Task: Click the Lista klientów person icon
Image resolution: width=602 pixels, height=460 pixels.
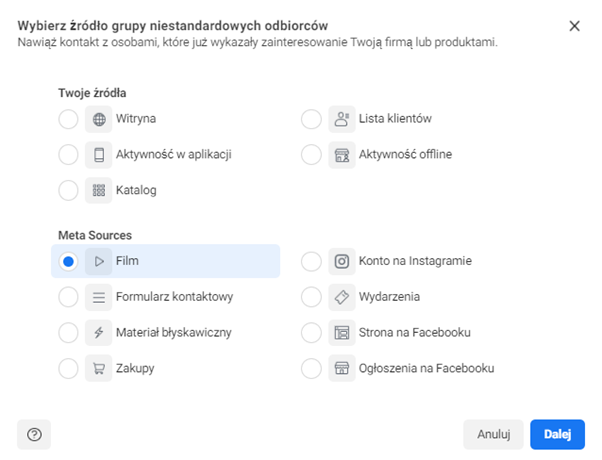Action: [342, 119]
